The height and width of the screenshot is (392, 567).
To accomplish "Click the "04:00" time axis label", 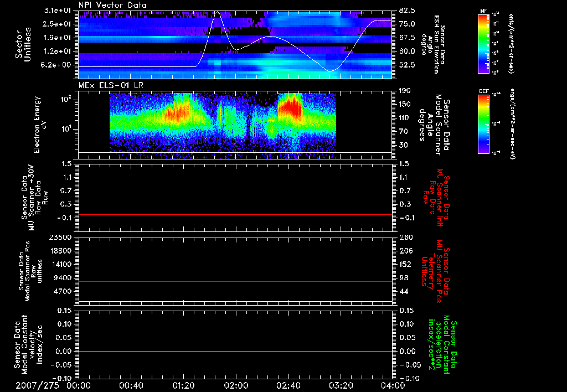I will (393, 385).
